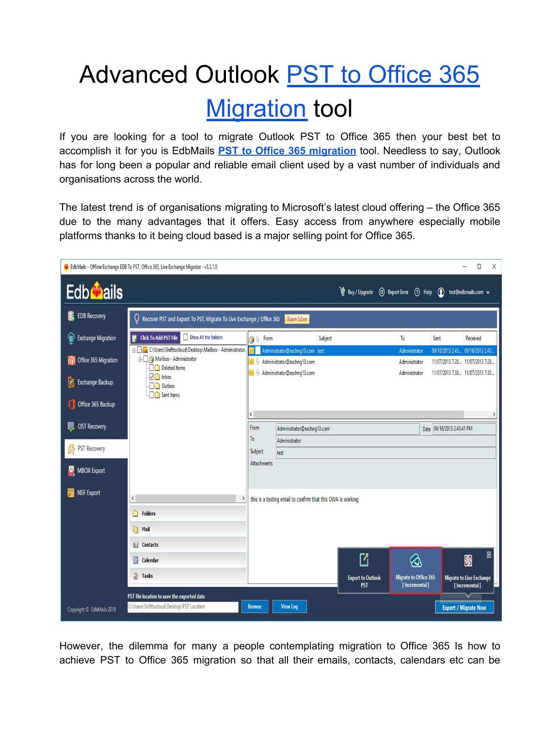
Task: Click the Export / Migrate Now button
Action: pos(464,607)
